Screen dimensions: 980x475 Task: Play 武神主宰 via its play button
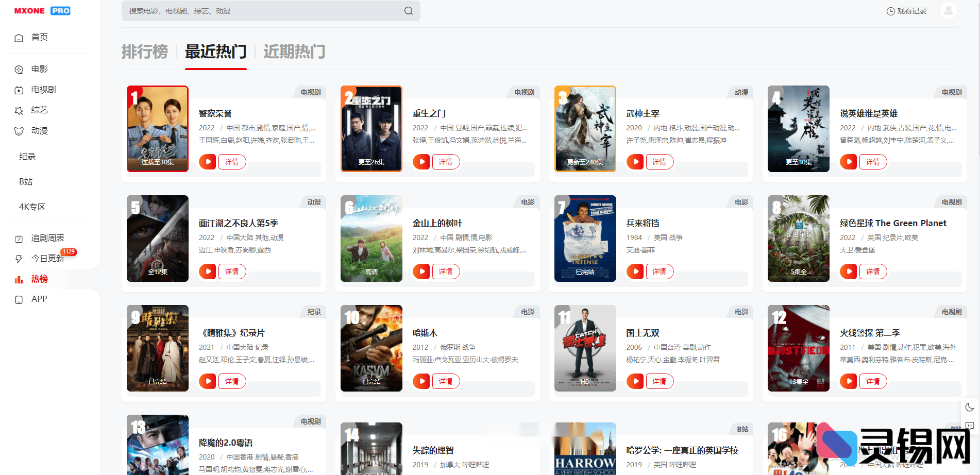point(634,161)
